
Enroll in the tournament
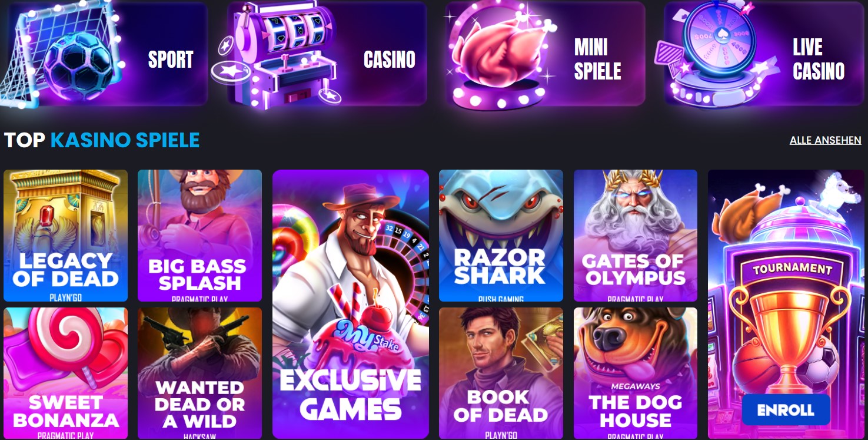[786, 410]
